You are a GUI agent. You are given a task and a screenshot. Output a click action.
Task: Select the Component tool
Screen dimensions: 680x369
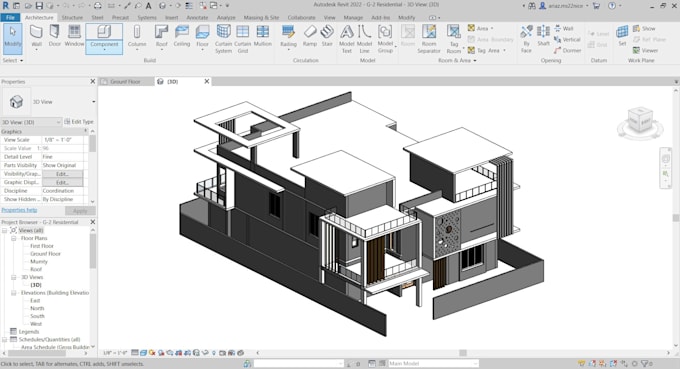[x=104, y=38]
